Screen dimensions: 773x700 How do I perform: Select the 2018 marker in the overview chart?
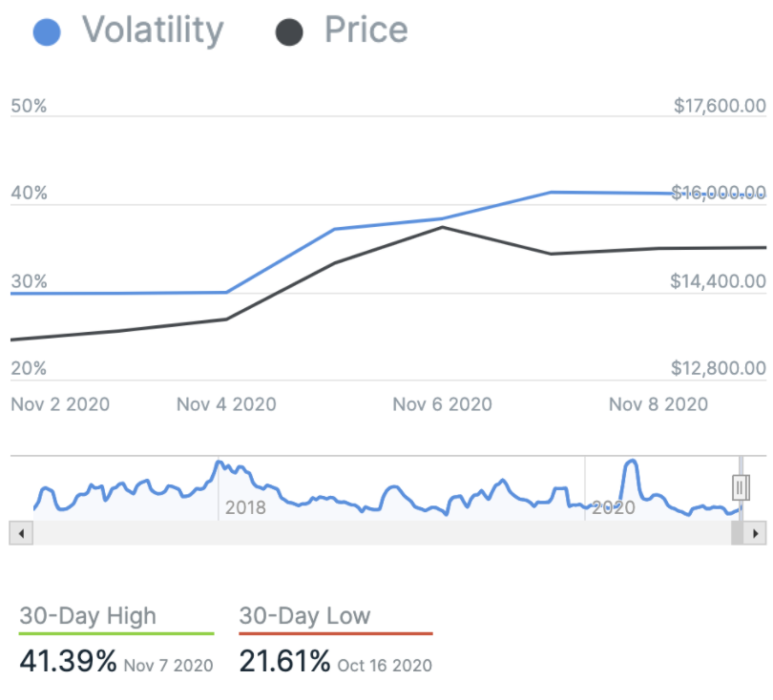245,507
